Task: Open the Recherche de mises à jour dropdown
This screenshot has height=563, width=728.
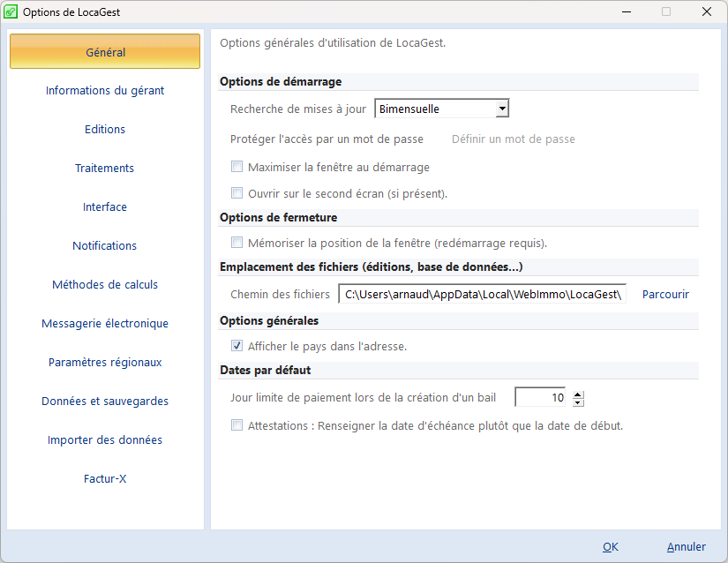Action: (441, 109)
